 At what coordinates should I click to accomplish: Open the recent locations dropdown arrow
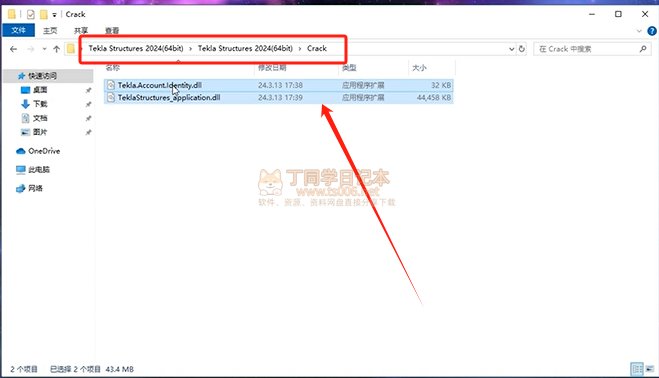(44, 49)
